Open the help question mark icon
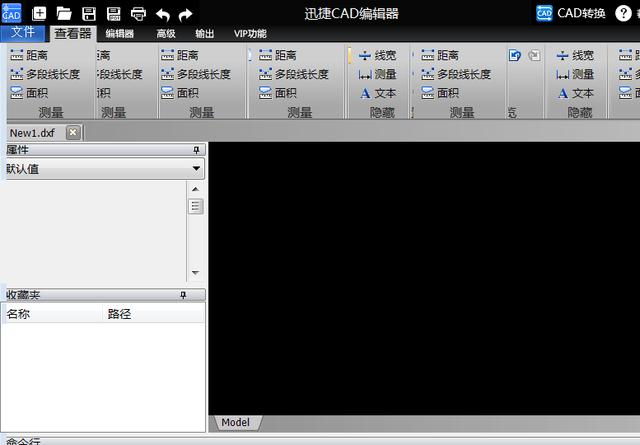 623,13
